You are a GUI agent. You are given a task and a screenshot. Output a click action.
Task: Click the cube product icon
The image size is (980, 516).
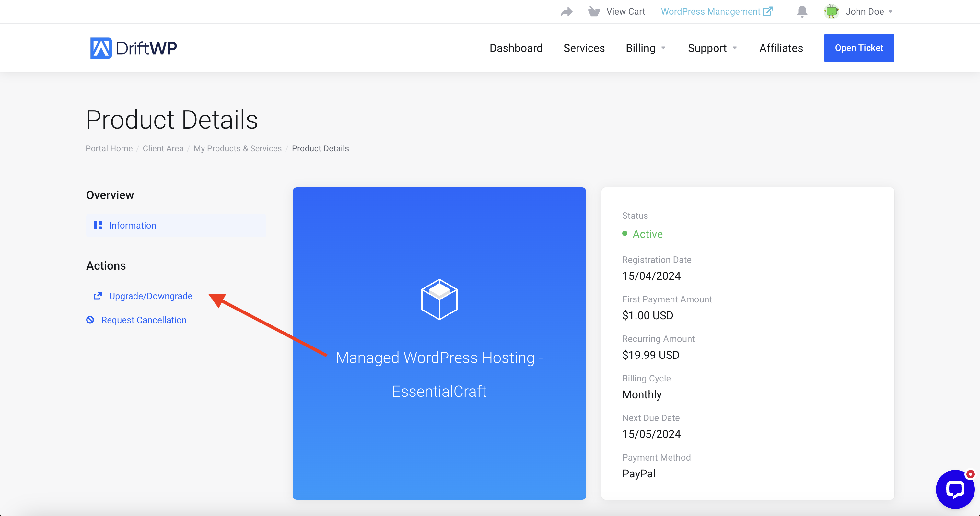tap(439, 299)
